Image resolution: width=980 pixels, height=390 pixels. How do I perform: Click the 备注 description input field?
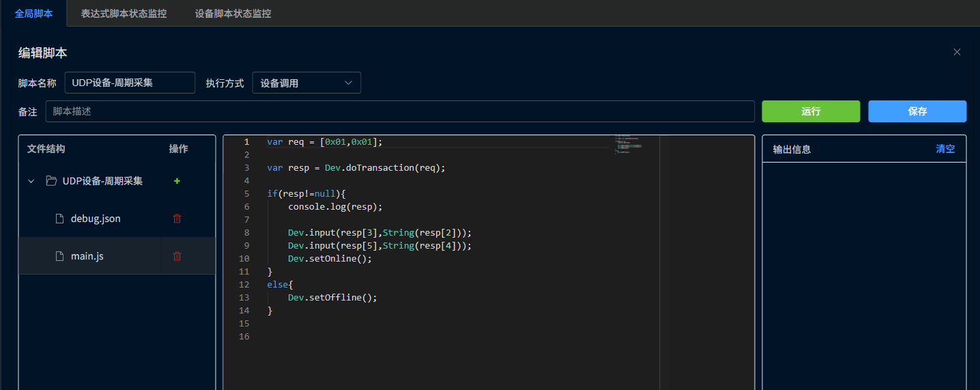click(400, 111)
